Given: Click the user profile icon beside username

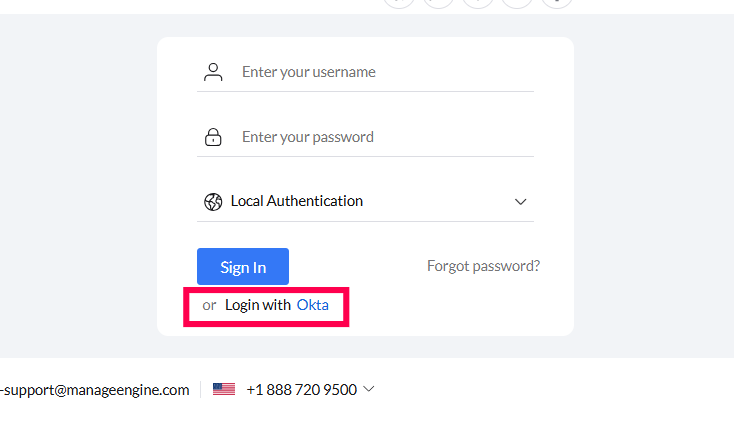Looking at the screenshot, I should (213, 72).
